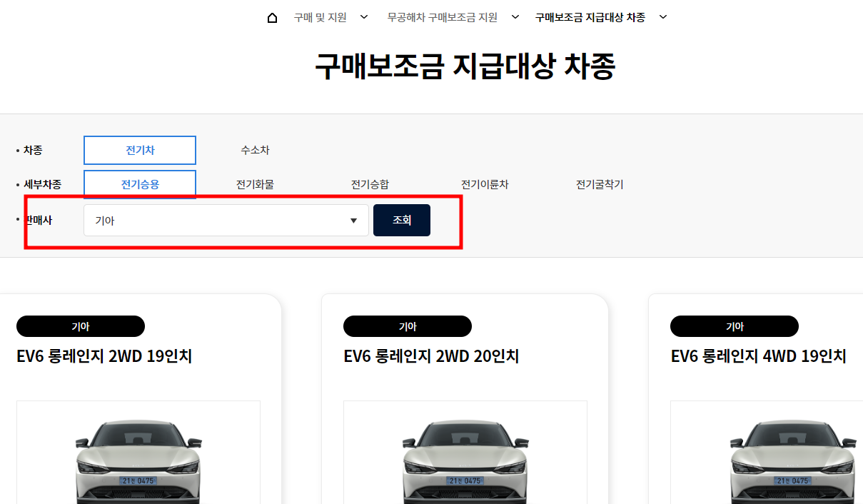Click title EV6 롱레인지 2WD 20인치
863x504 pixels.
point(431,356)
